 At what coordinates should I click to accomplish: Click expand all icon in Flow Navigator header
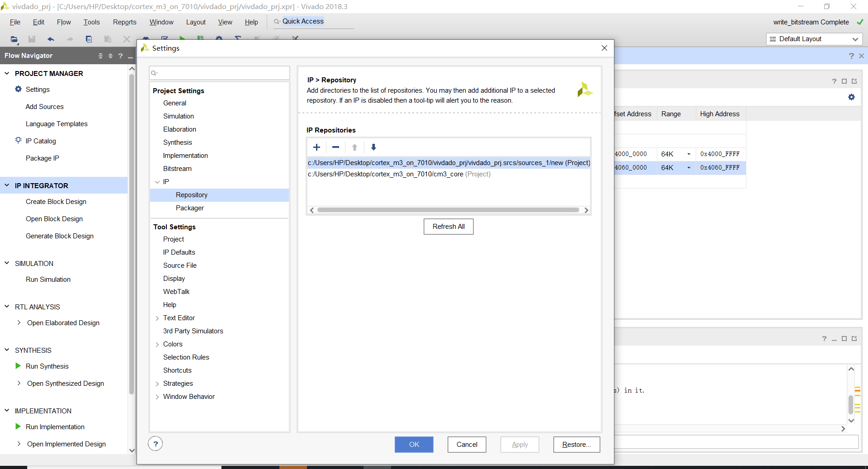coord(110,56)
